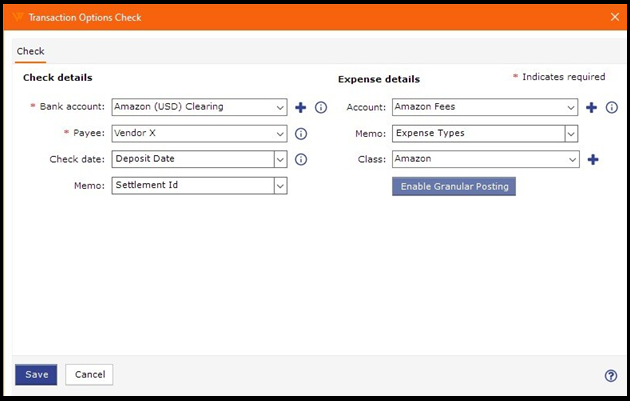
Task: Save the check transaction options
Action: (36, 375)
